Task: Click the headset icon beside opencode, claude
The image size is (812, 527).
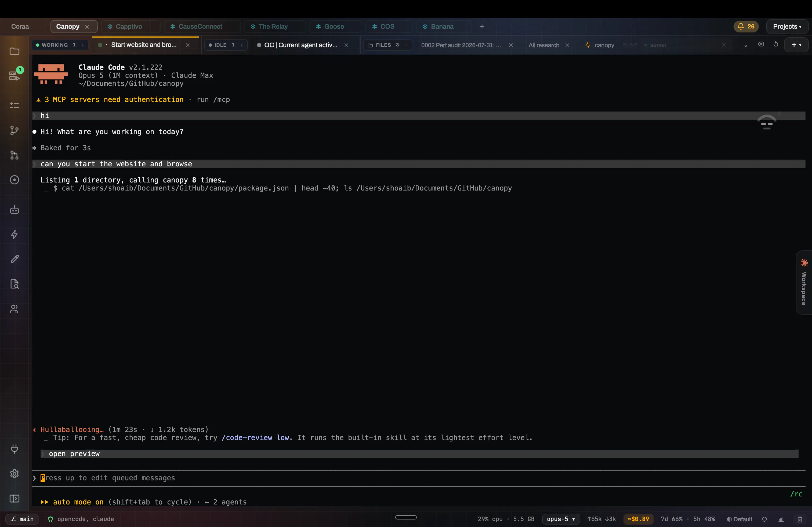Action: pyautogui.click(x=50, y=519)
